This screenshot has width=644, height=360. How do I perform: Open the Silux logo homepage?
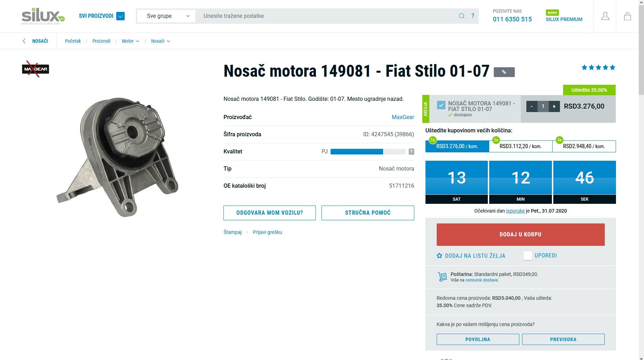(43, 16)
